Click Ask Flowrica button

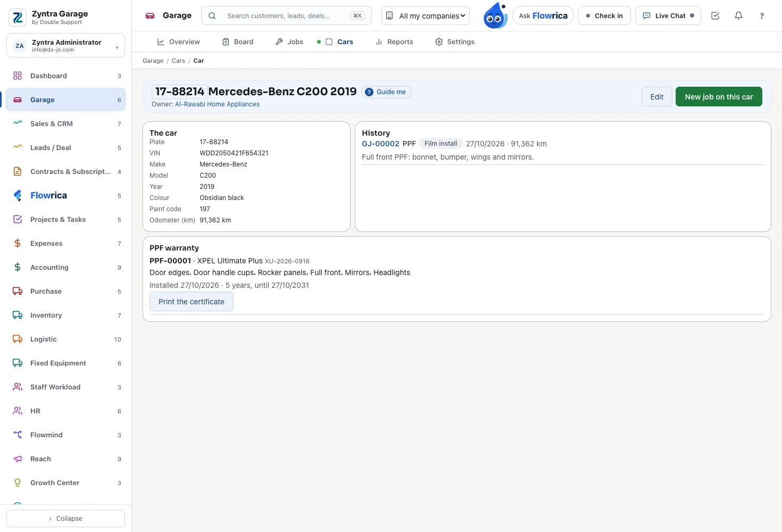coord(543,15)
